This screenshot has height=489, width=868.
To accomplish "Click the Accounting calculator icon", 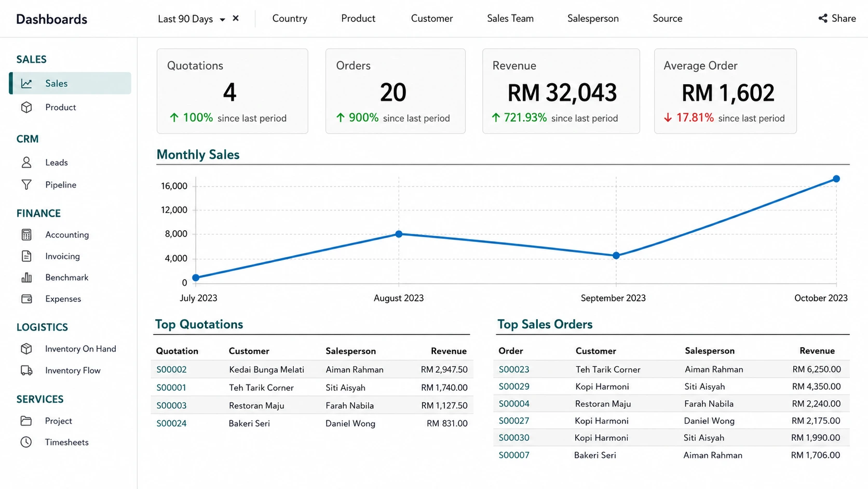I will (26, 234).
